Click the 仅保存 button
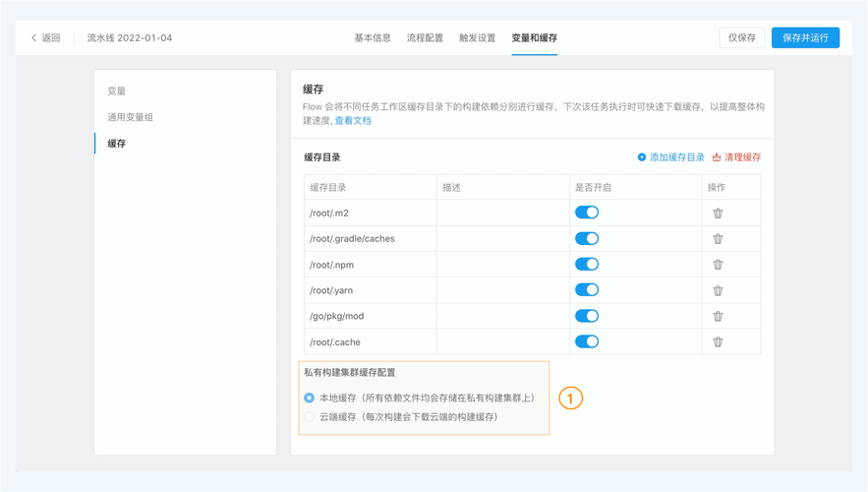868x492 pixels. coord(742,37)
